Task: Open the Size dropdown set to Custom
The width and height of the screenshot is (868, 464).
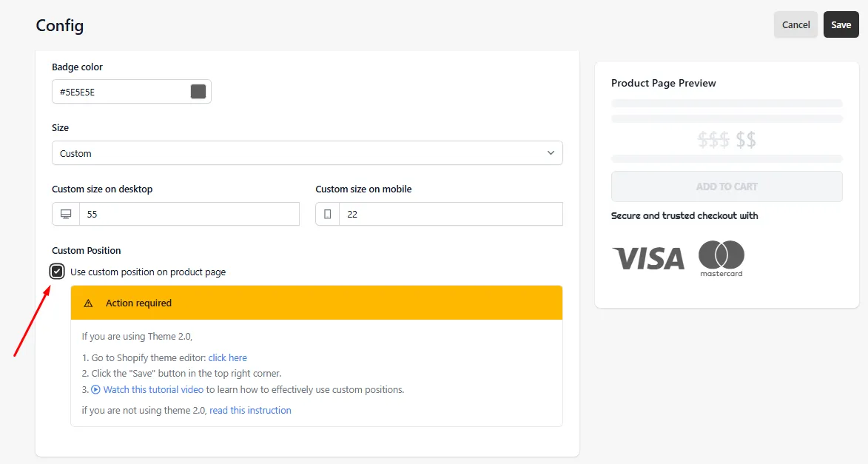Action: (x=307, y=153)
